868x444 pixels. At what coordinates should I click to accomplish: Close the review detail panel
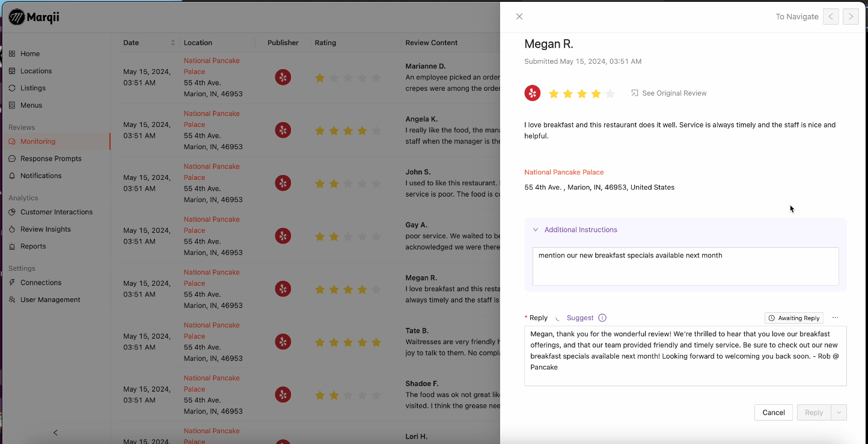519,16
